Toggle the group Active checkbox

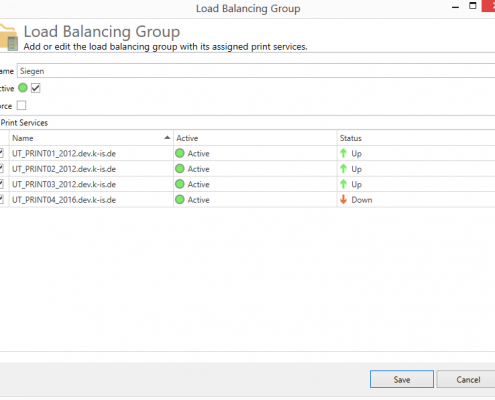pos(35,88)
